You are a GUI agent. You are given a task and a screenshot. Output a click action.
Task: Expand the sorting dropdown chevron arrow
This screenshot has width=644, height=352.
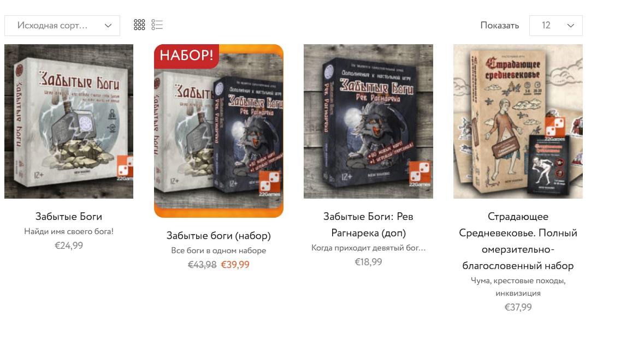(108, 26)
